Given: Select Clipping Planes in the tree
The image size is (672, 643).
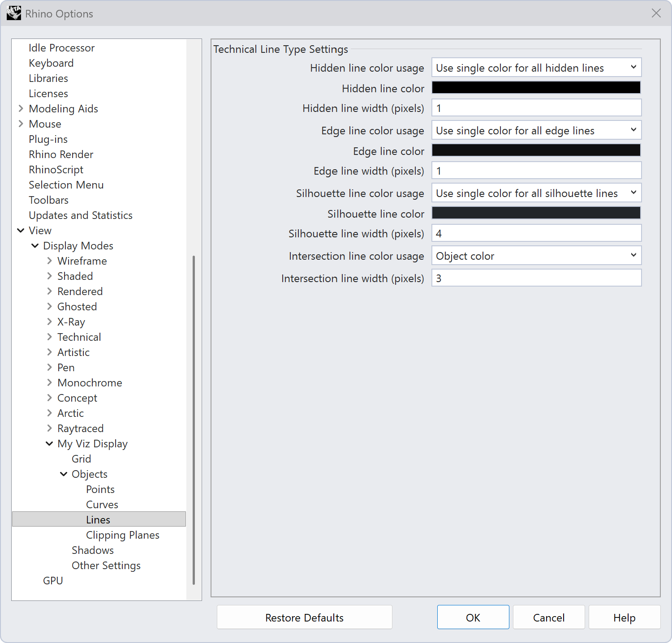Looking at the screenshot, I should tap(123, 535).
